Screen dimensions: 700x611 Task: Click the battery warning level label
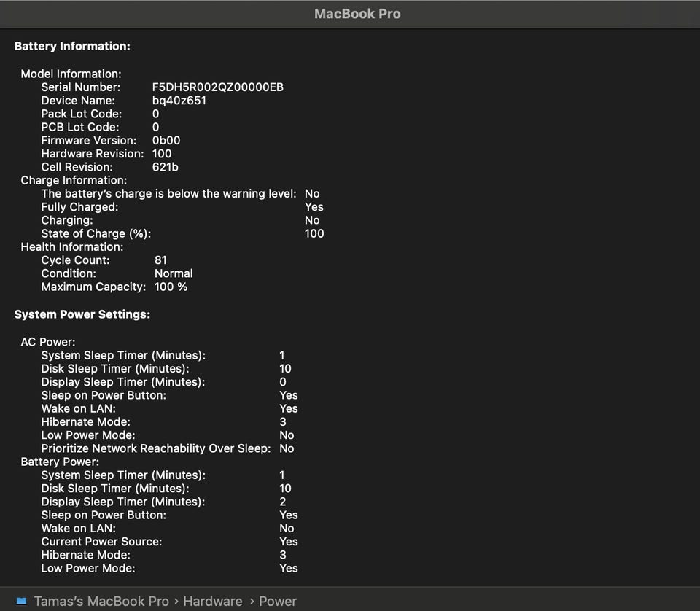168,194
